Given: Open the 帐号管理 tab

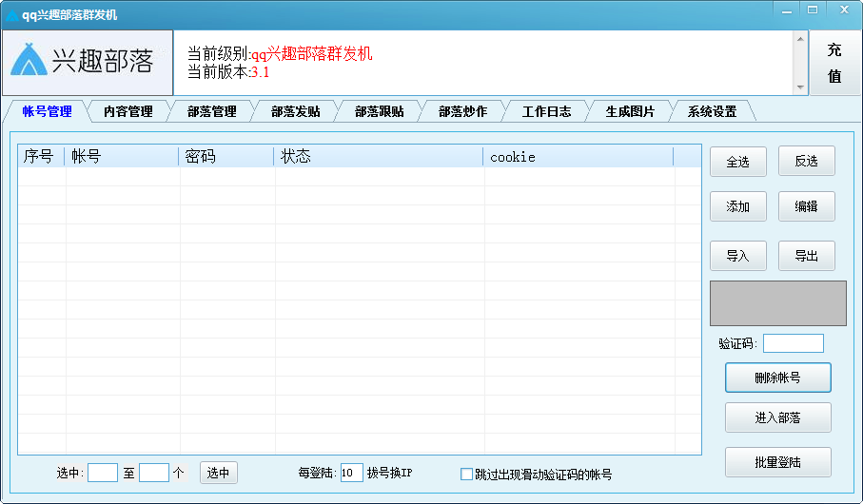Looking at the screenshot, I should click(x=47, y=111).
